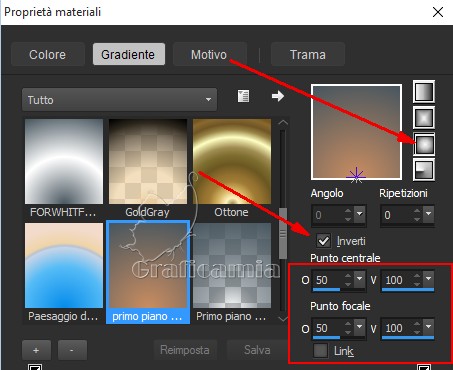Open Punto centrale V value dropdown
Viewport: 453px width, 370px height.
click(429, 279)
